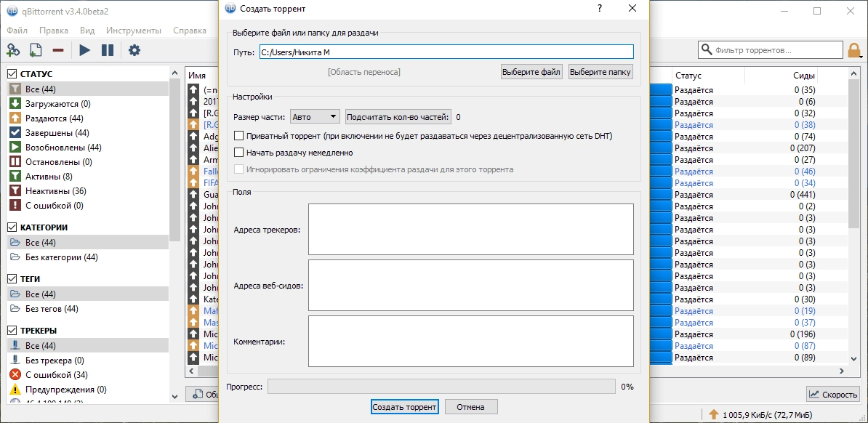
Task: Click the pause toolbar icon
Action: [x=108, y=50]
